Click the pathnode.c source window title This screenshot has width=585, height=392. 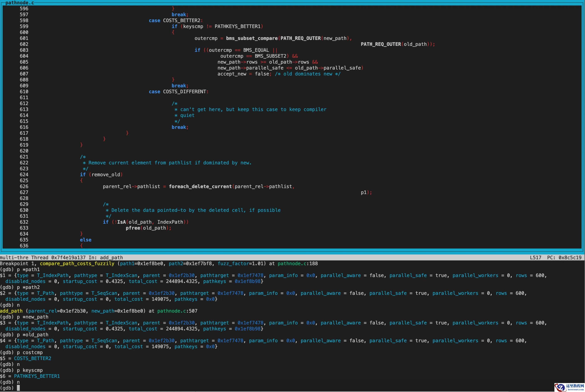[x=20, y=3]
